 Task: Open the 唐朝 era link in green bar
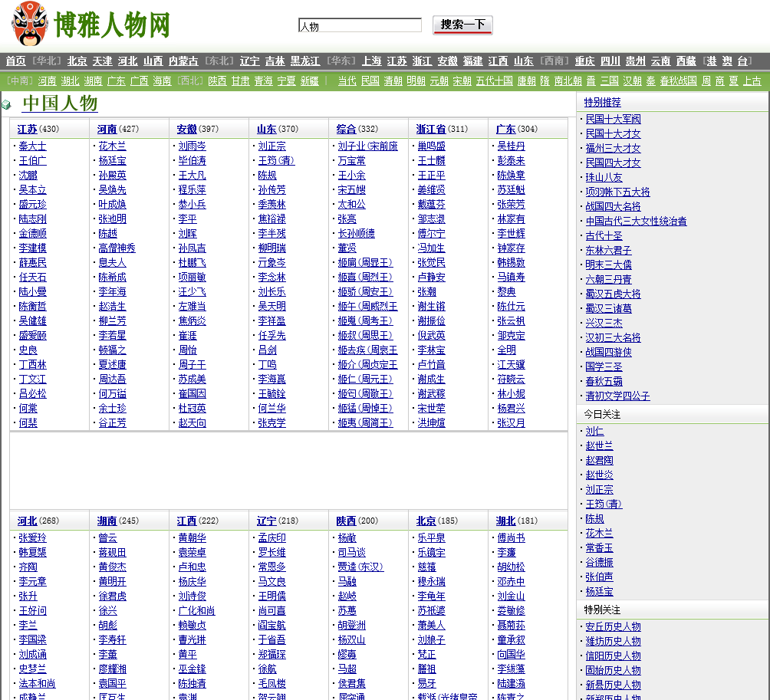526,81
